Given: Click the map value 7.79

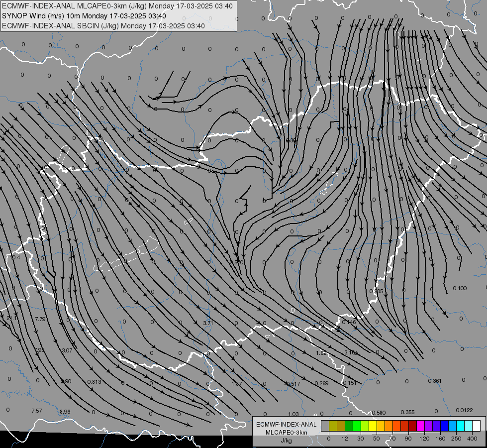Looking at the screenshot, I should (x=40, y=319).
